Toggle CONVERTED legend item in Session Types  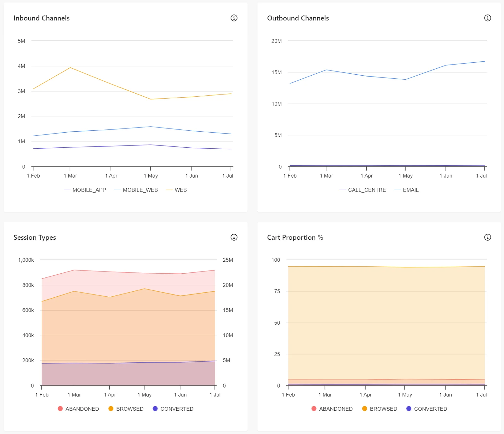(x=173, y=409)
